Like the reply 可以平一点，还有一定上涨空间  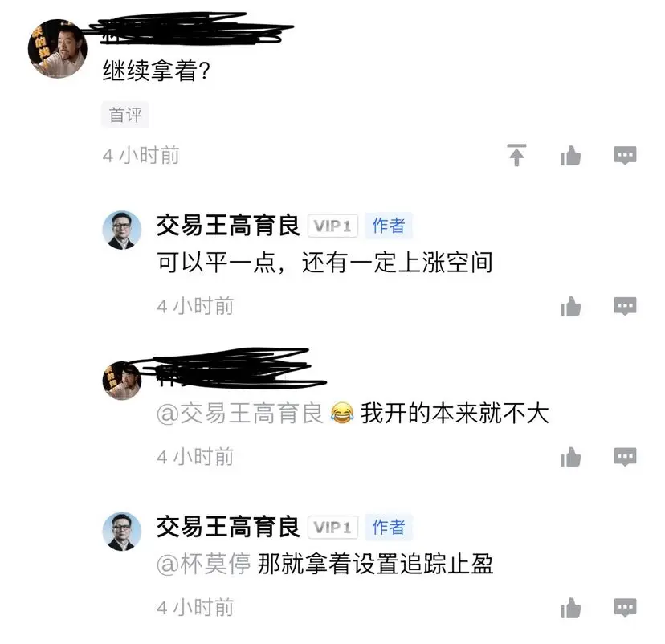[570, 306]
